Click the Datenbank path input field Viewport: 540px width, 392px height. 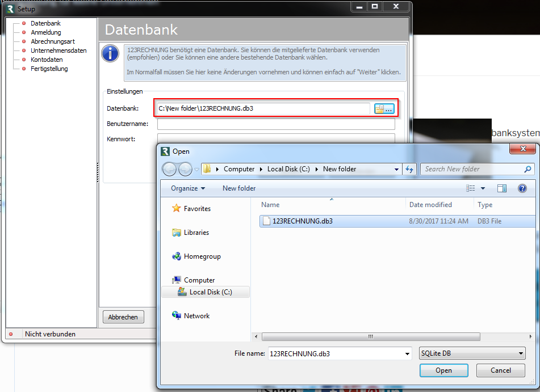263,108
